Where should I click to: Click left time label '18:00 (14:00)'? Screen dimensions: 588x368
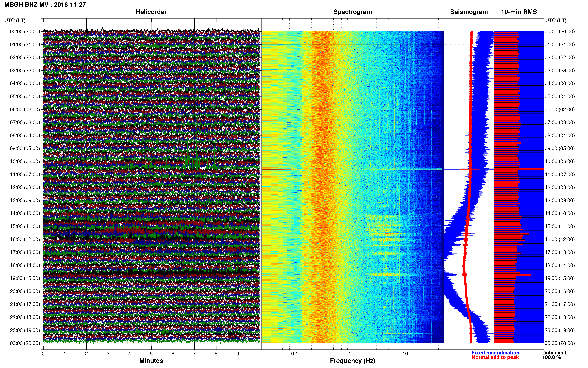25,265
